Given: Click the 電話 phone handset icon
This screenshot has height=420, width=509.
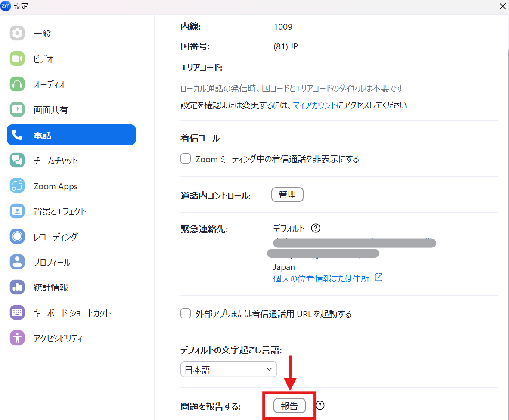Looking at the screenshot, I should (17, 135).
